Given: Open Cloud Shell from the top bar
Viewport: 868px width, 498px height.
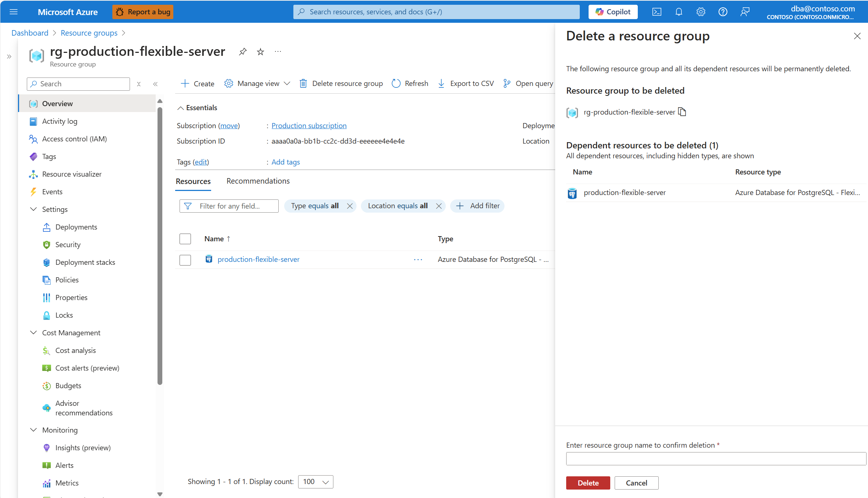Looking at the screenshot, I should [x=657, y=12].
